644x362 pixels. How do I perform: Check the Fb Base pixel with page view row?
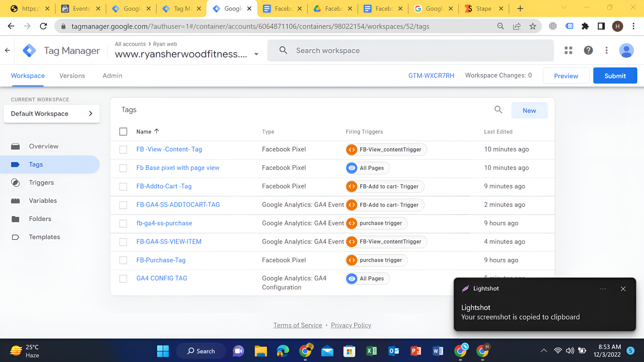pyautogui.click(x=123, y=168)
